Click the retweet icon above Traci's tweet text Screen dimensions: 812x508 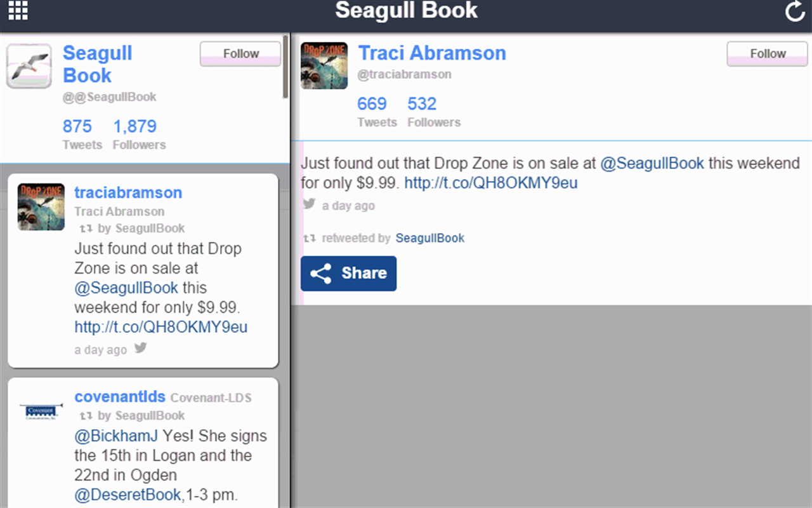pos(86,228)
